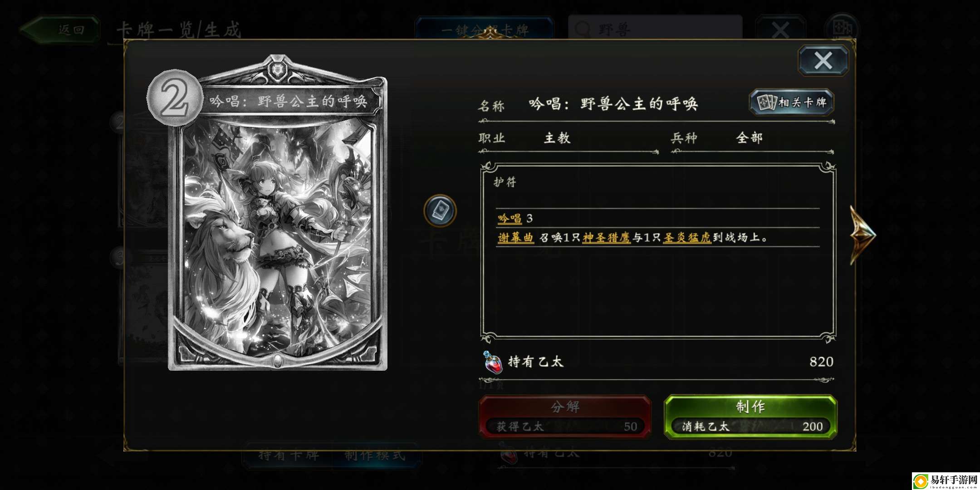This screenshot has height=490, width=980.
Task: Open the 谢幕曲 keyword explanation
Action: pyautogui.click(x=515, y=237)
